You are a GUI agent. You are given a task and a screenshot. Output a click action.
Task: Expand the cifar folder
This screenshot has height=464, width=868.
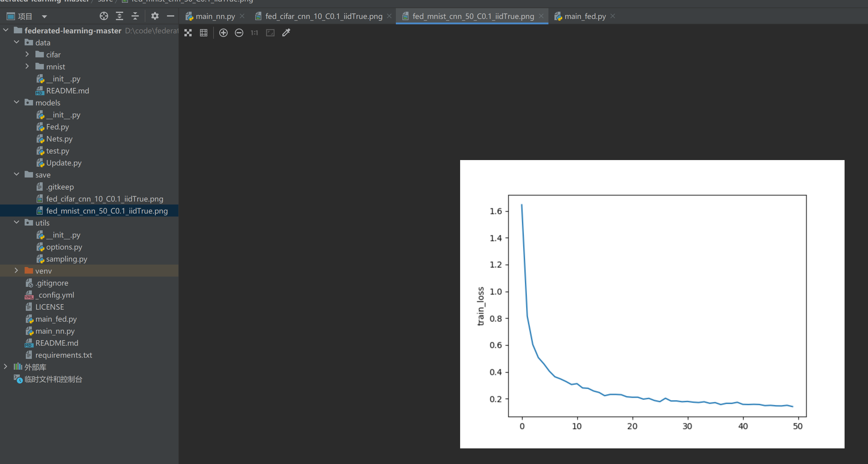click(27, 54)
